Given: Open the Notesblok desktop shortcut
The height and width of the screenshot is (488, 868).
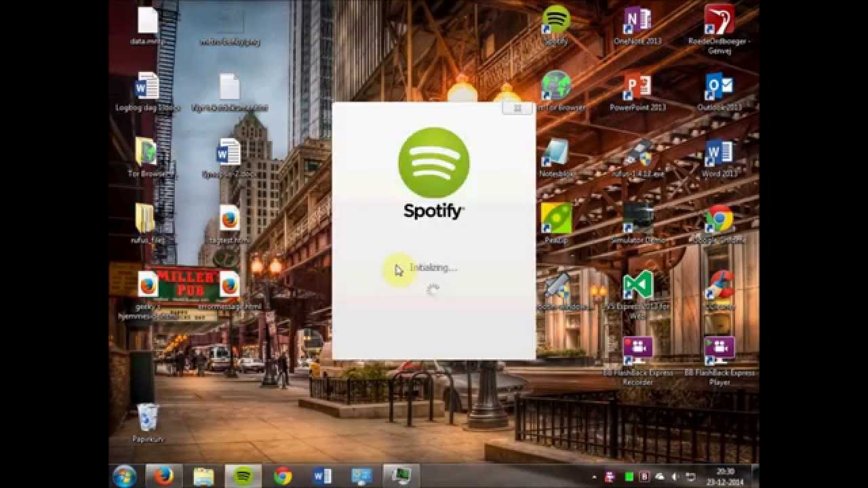Looking at the screenshot, I should click(556, 157).
